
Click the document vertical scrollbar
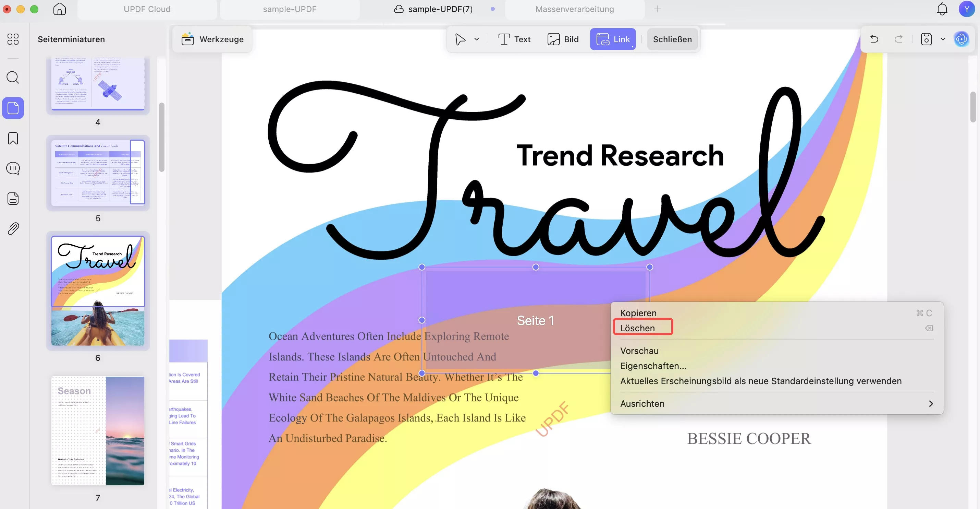coord(973,107)
